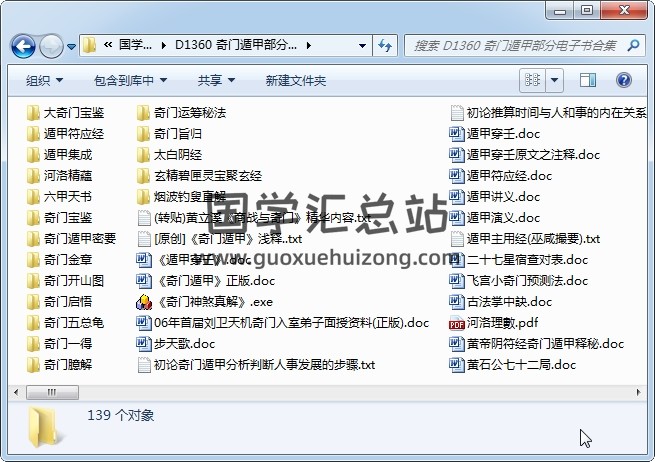Select the 遁甲符应经 folder

tap(65, 134)
